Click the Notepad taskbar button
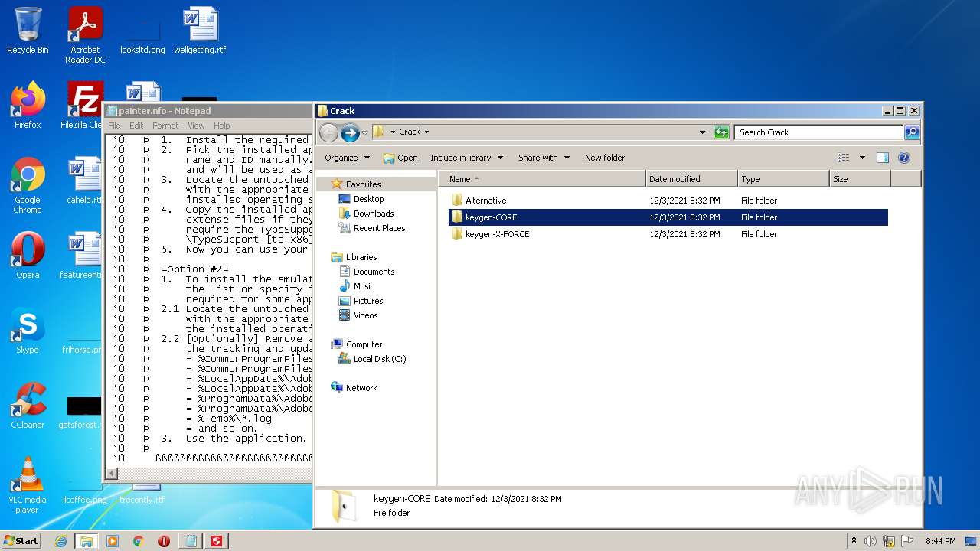980x551 pixels. click(191, 541)
